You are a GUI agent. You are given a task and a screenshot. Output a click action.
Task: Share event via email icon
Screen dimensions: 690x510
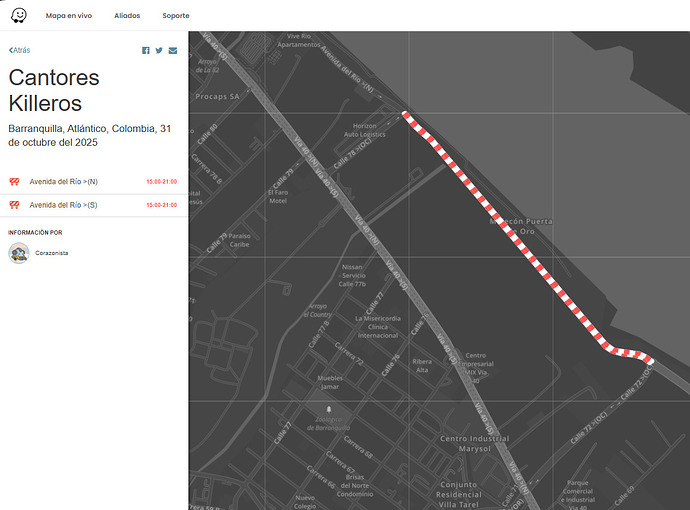point(173,50)
